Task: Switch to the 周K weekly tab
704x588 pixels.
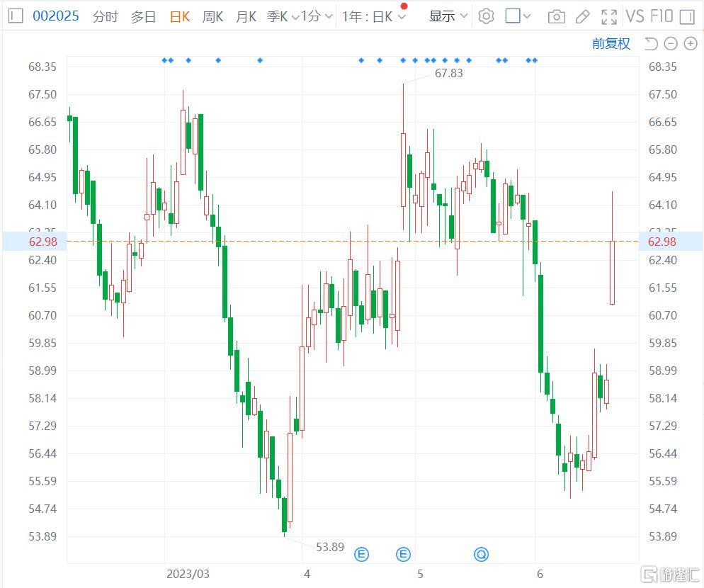Action: (212, 16)
